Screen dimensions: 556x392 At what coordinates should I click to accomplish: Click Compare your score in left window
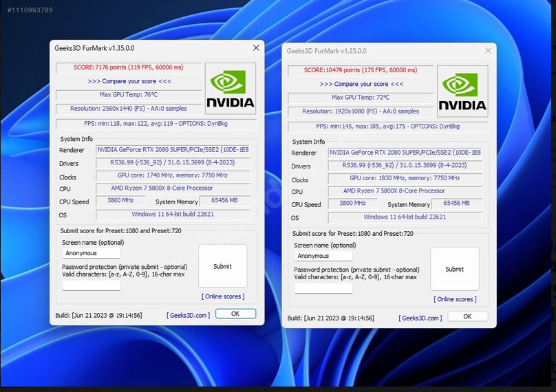click(x=129, y=81)
